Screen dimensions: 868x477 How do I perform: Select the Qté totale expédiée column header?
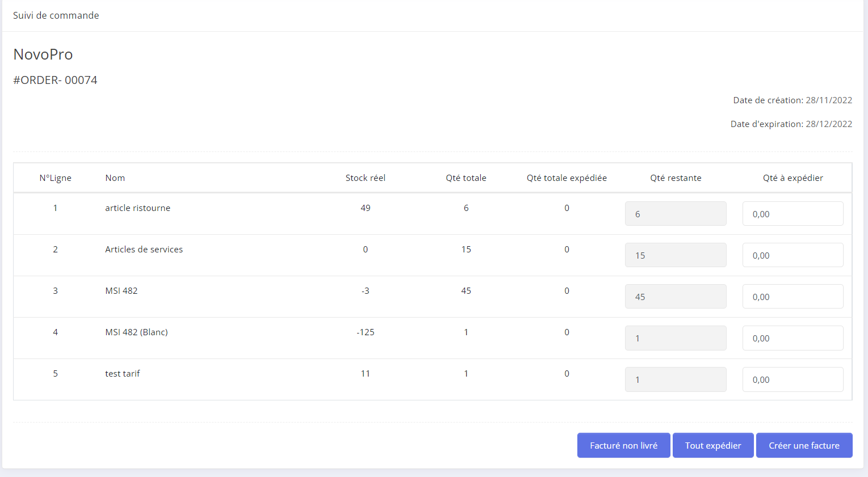click(566, 178)
